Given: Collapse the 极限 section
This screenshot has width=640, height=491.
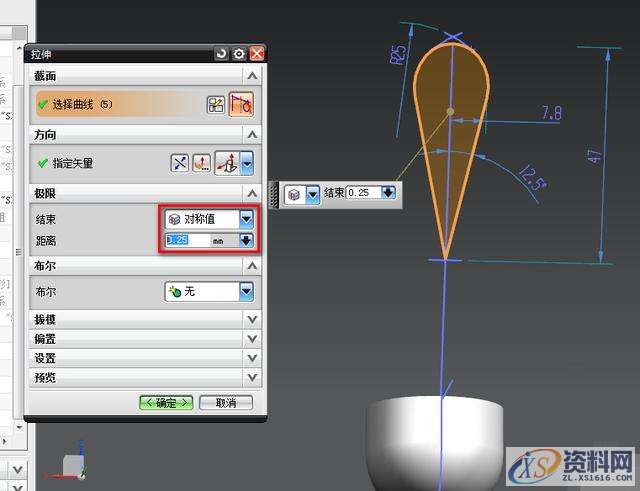Looking at the screenshot, I should [x=253, y=192].
